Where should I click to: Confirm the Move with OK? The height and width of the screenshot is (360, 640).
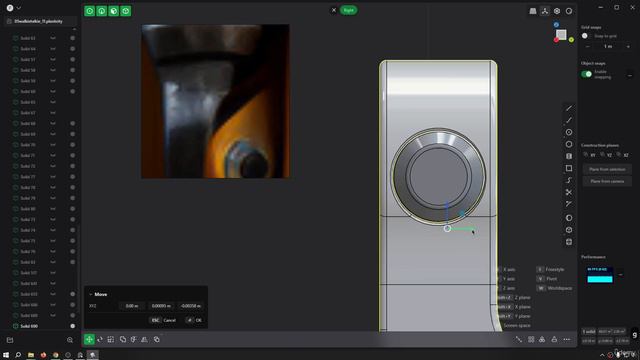point(194,320)
